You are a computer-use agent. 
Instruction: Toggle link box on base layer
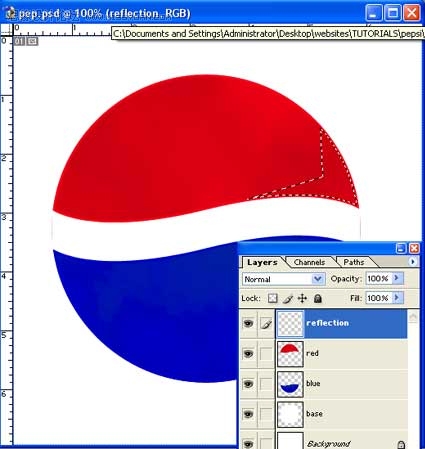(x=266, y=414)
